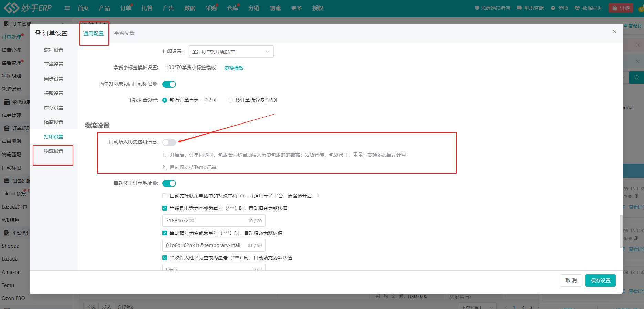Open 提醒设置 in settings menu
644x309 pixels.
coord(54,93)
